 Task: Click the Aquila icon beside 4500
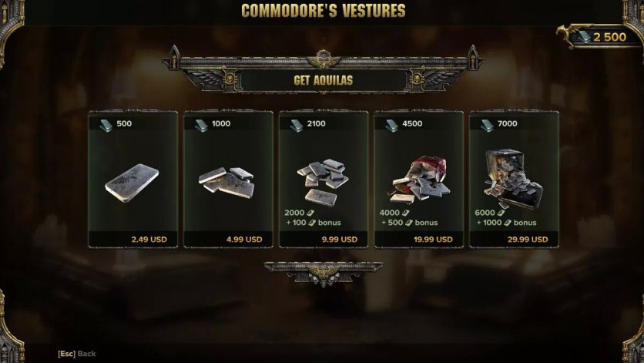(392, 125)
